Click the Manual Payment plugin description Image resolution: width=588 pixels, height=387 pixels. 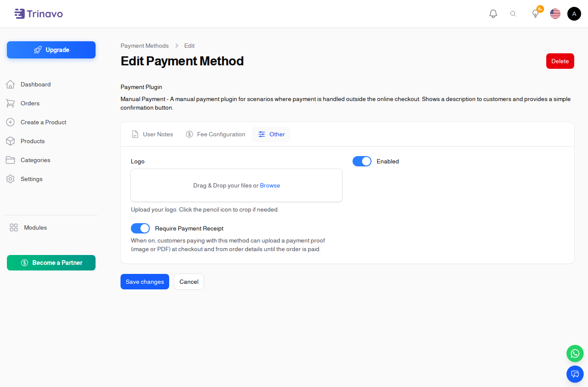tap(346, 103)
